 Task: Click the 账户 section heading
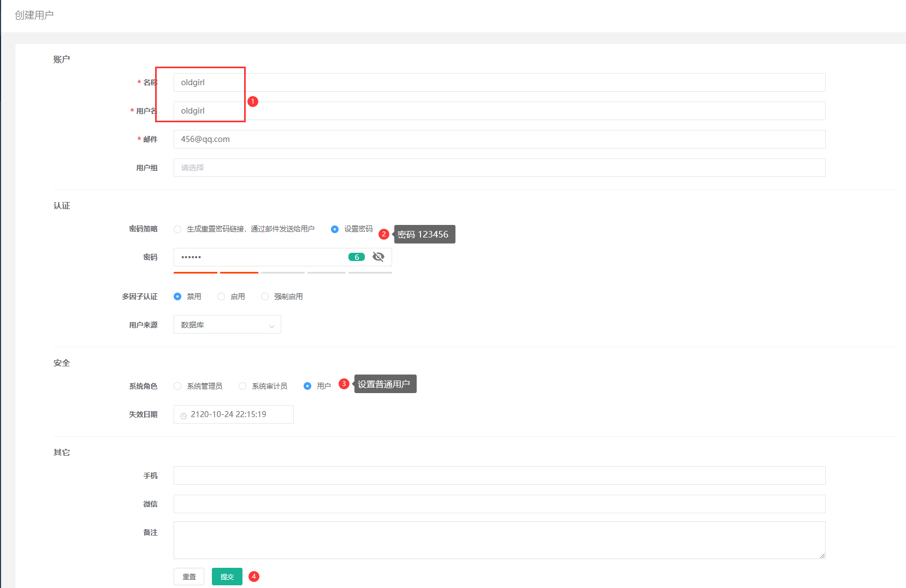(x=62, y=60)
